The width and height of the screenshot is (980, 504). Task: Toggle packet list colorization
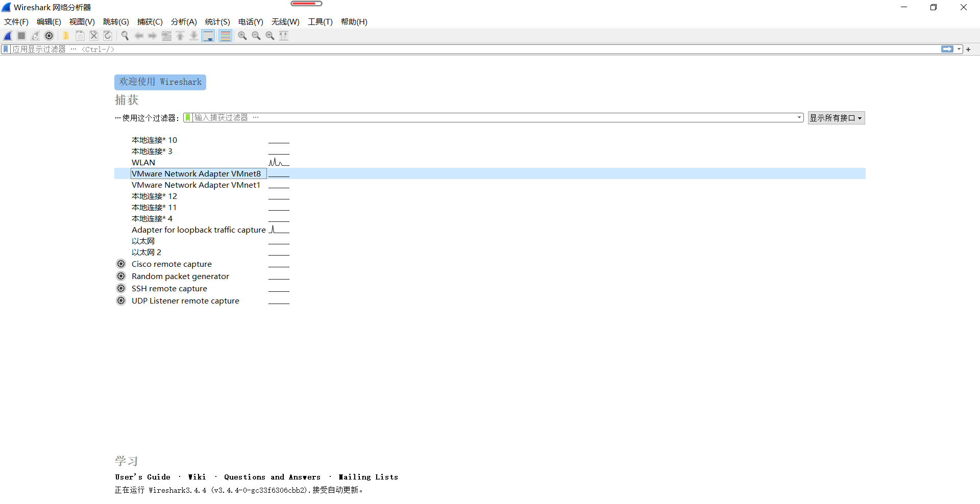tap(226, 36)
